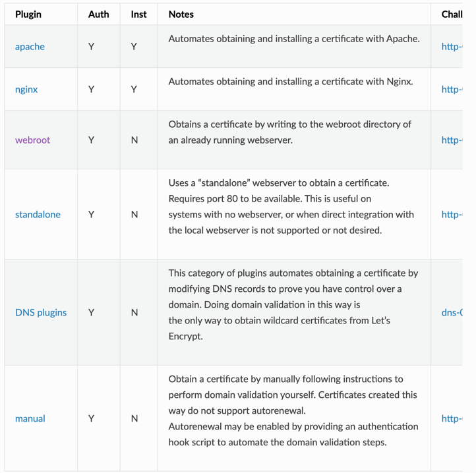Screen dimensions: 476x473
Task: Follow the purple webroot plugin link
Action: point(32,140)
